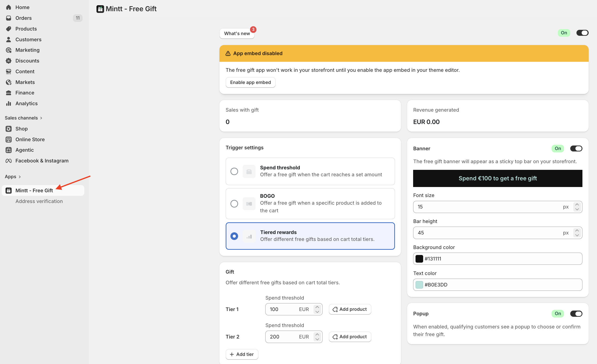This screenshot has width=597, height=364.
Task: Click the Font size input field
Action: coord(497,207)
